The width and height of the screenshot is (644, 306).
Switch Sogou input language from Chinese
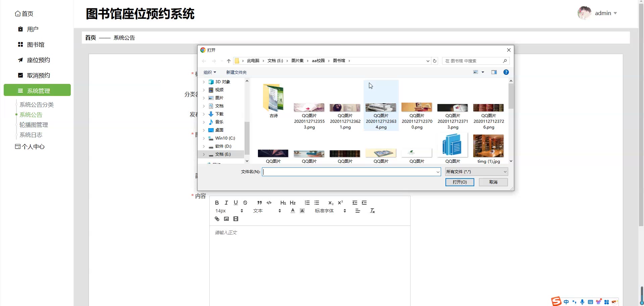point(566,302)
